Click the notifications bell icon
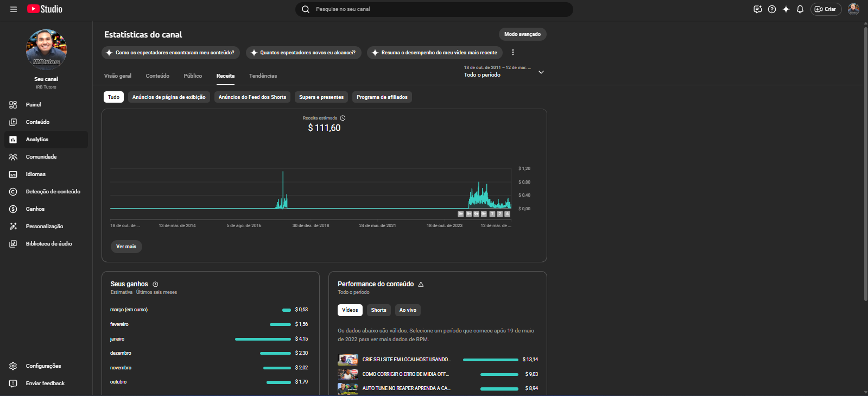The width and height of the screenshot is (868, 396). click(x=800, y=9)
